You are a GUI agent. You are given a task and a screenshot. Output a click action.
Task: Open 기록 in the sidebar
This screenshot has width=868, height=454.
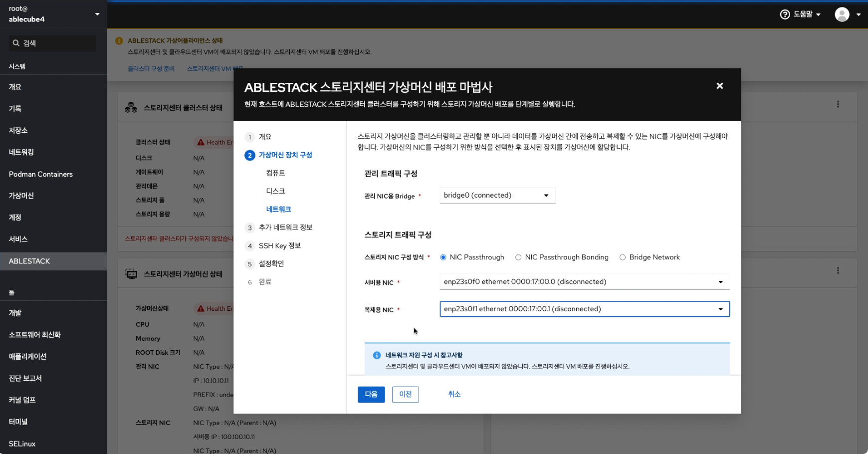pos(53,108)
